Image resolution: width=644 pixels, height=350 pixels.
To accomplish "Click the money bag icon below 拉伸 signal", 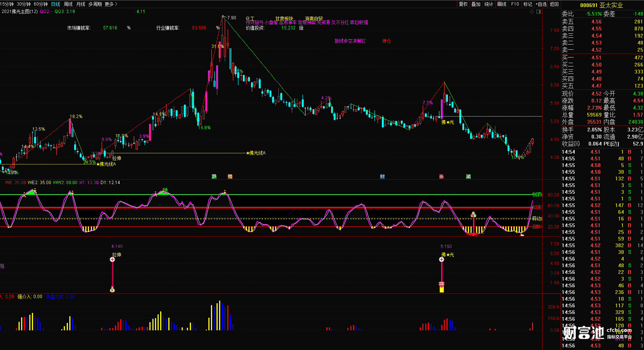I will (112, 290).
